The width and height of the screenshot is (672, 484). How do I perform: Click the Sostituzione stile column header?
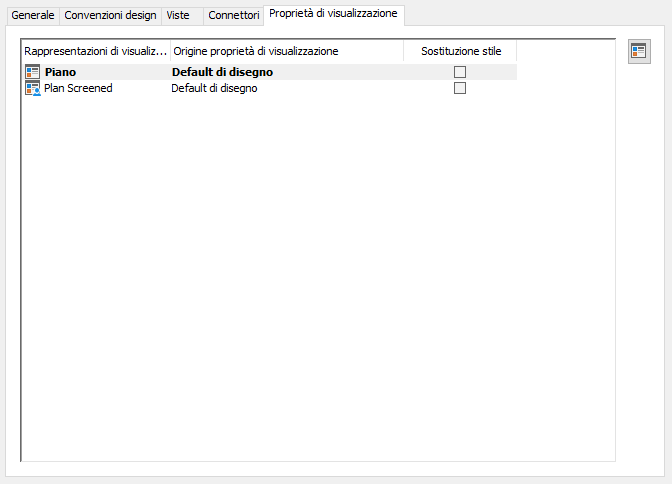tap(461, 51)
